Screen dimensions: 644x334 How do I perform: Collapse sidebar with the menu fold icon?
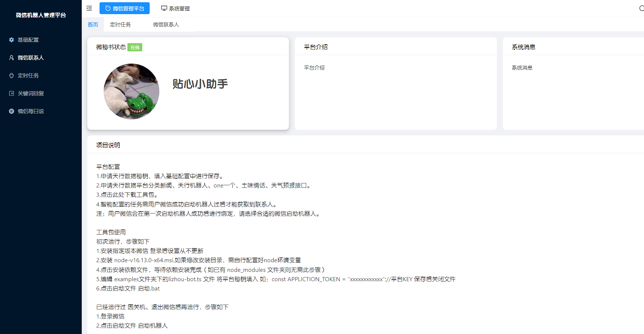(x=89, y=8)
